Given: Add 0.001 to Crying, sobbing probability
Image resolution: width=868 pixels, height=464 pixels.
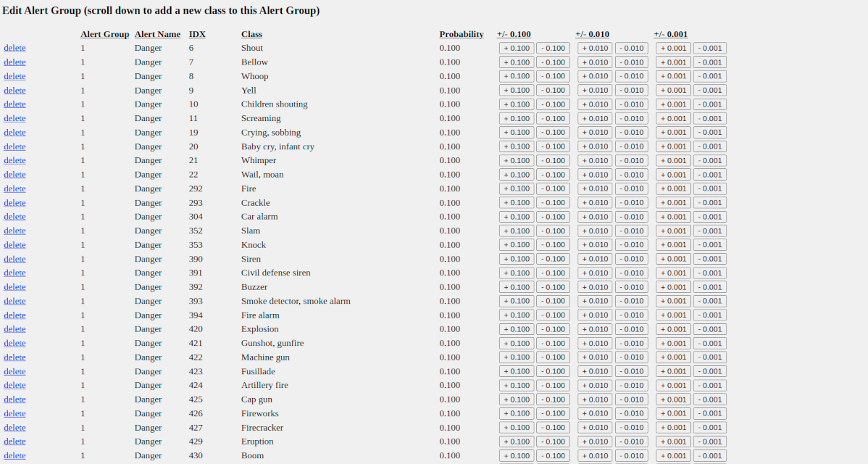Looking at the screenshot, I should click(x=673, y=133).
